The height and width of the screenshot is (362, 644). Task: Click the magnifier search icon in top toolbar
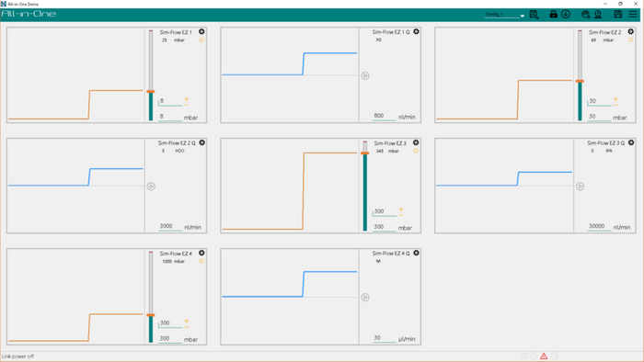534,15
